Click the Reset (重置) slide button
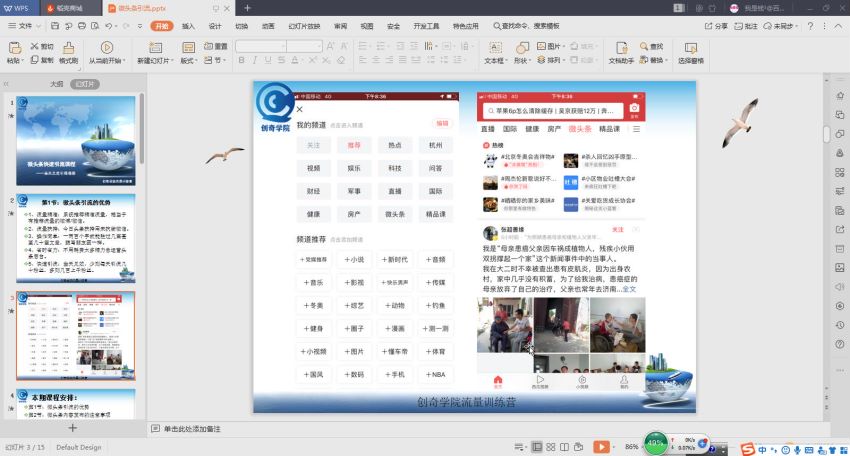 click(x=215, y=46)
